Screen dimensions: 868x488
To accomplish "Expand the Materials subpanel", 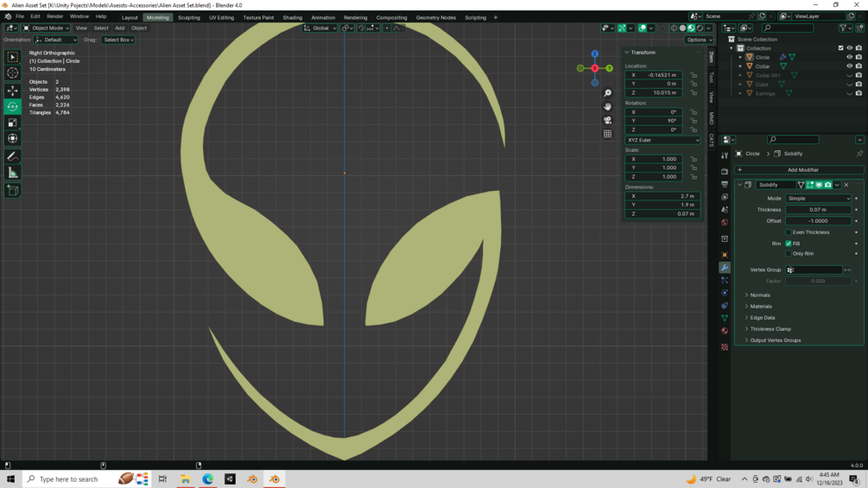I will click(x=761, y=306).
